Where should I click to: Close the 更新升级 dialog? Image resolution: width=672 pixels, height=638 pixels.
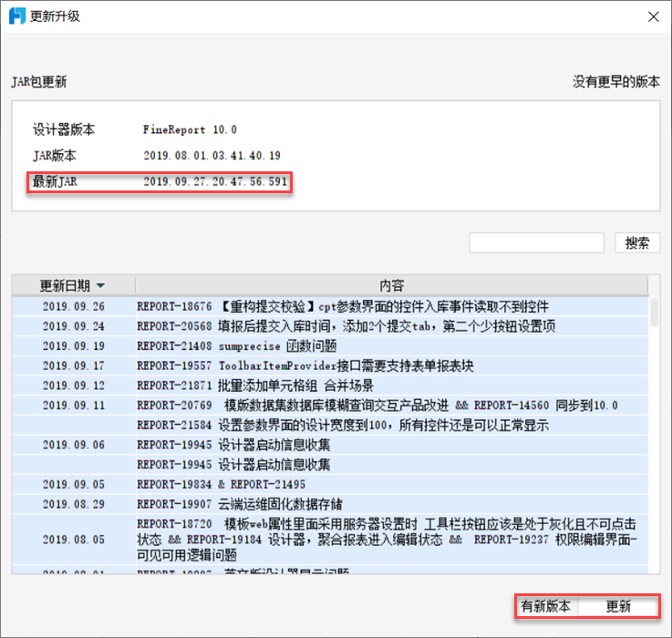653,16
